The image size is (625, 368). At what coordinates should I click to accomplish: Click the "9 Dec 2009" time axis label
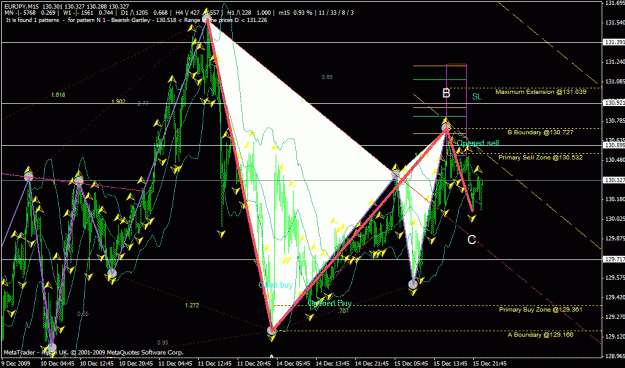click(x=16, y=364)
